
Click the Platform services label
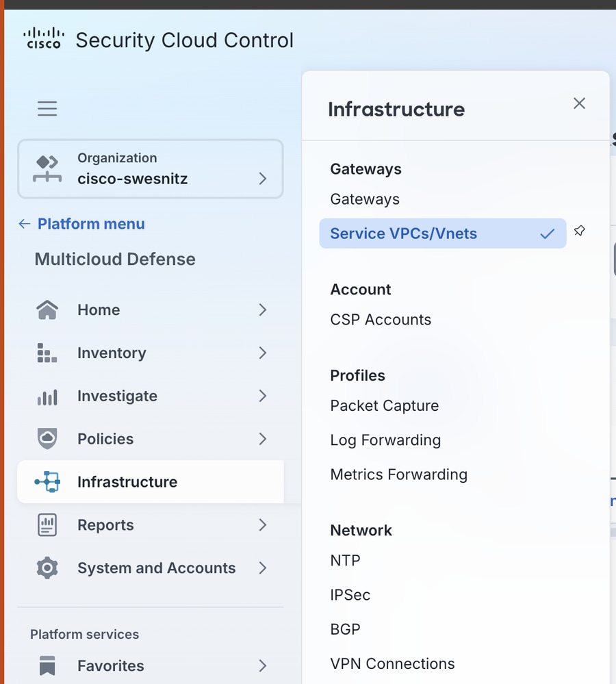pyautogui.click(x=85, y=634)
